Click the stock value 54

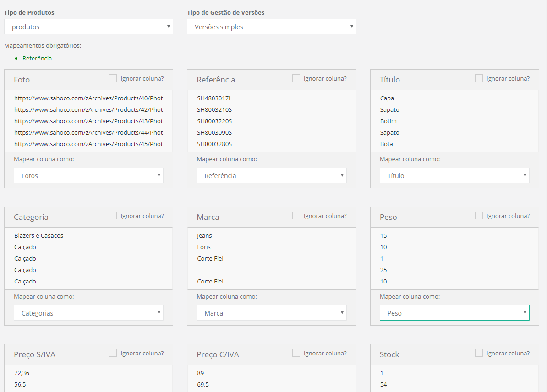(383, 385)
